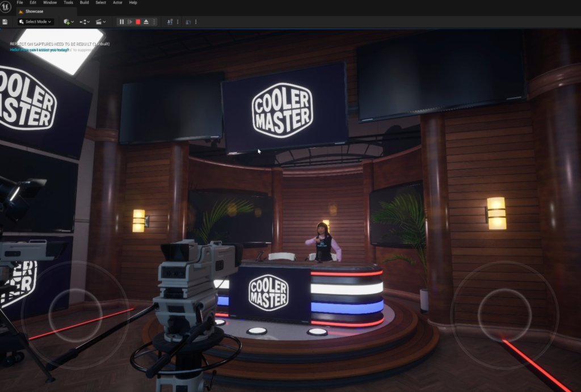Open the Help menu
The image size is (581, 392).
[x=133, y=3]
